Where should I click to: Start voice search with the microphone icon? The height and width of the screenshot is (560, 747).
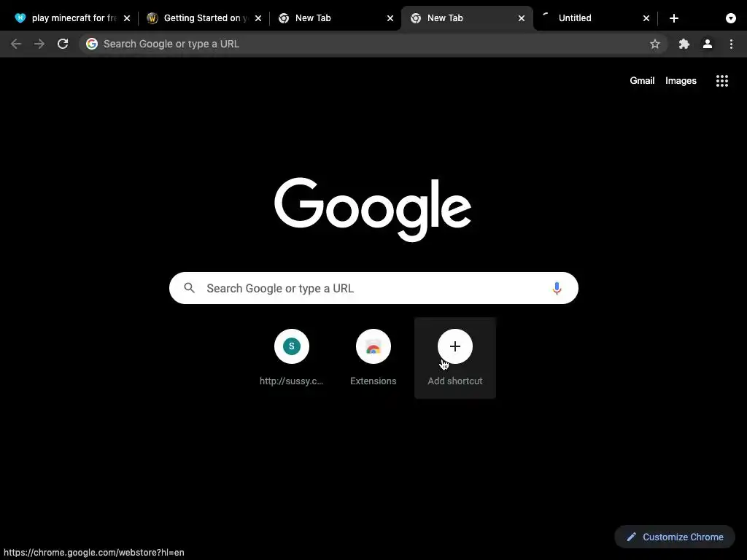tap(557, 288)
